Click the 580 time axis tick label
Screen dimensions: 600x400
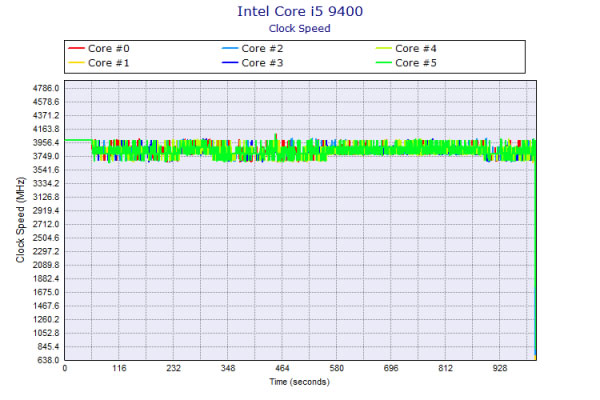click(x=337, y=368)
